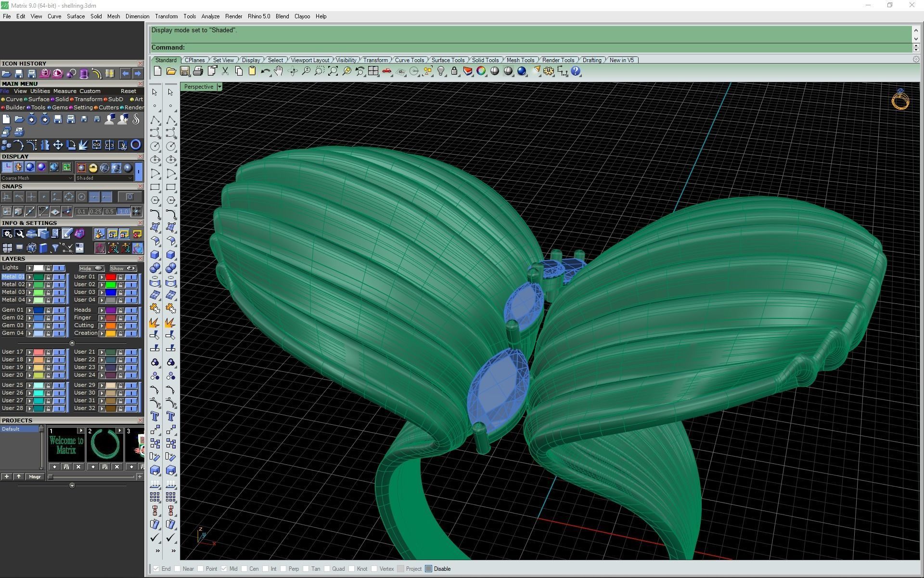Select the Box solid tool in left toolbar
The image size is (924, 578).
click(x=155, y=254)
